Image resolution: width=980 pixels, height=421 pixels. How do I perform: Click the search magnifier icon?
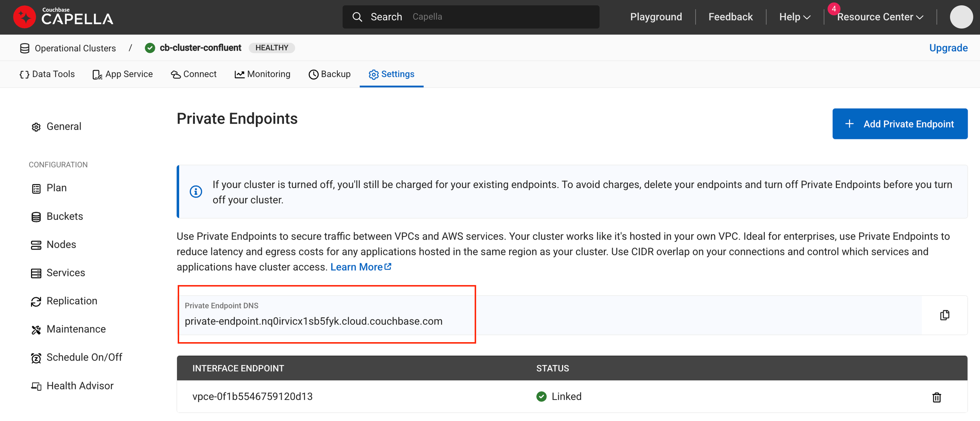click(x=357, y=17)
